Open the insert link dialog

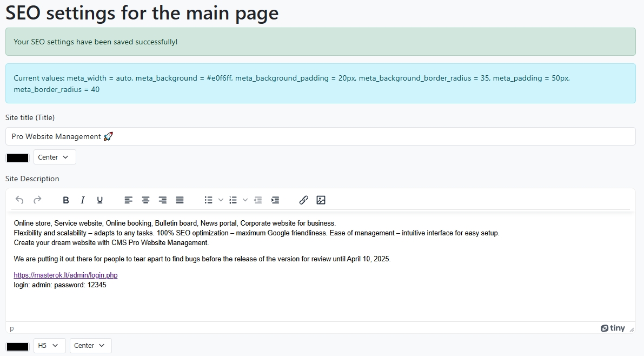[x=303, y=200]
